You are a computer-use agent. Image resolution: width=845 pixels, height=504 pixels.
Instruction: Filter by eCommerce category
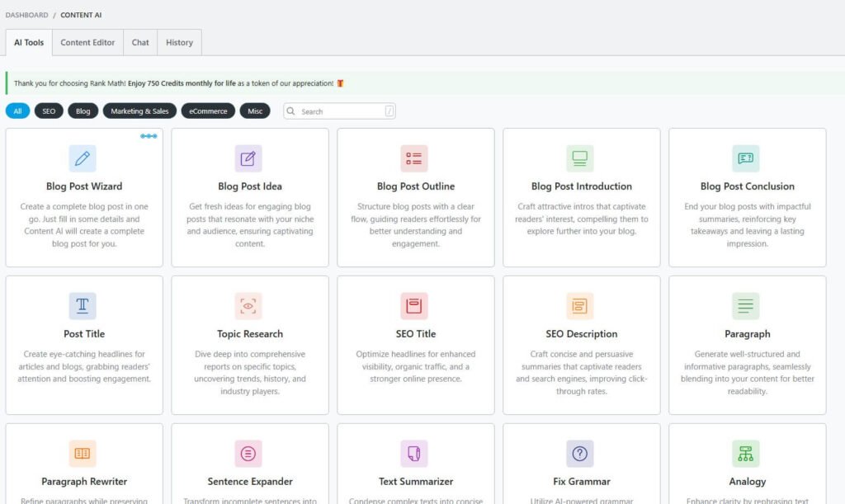(208, 111)
